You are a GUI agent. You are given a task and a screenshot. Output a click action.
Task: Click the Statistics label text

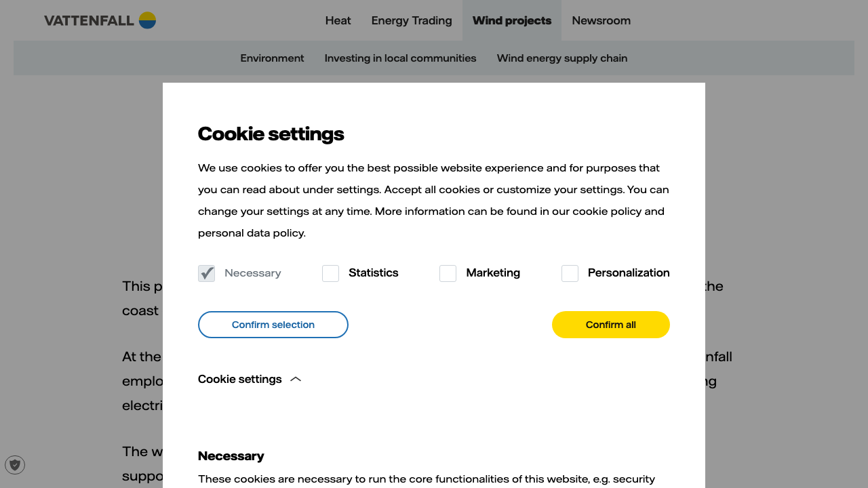click(373, 272)
